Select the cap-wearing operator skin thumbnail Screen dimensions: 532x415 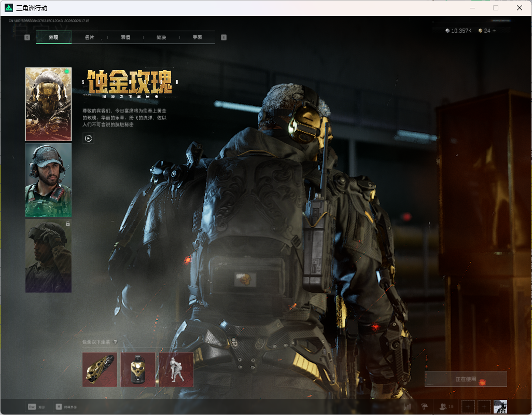[49, 180]
